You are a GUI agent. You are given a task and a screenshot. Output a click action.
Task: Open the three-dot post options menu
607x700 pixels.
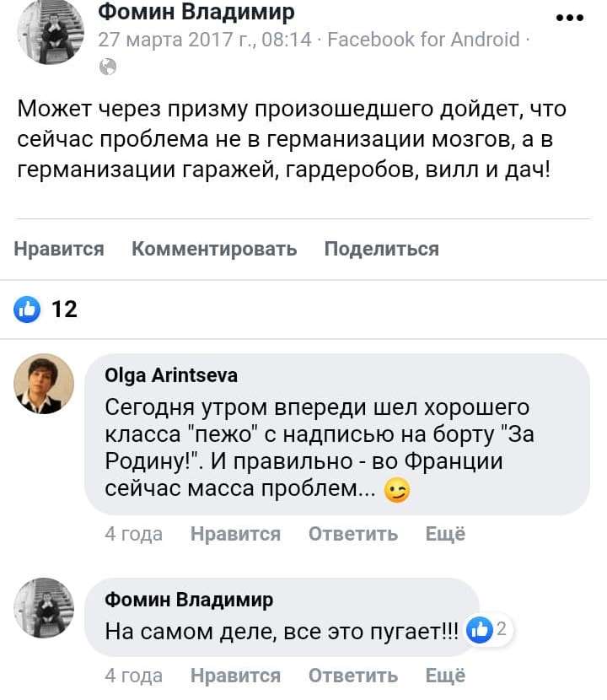[x=570, y=18]
